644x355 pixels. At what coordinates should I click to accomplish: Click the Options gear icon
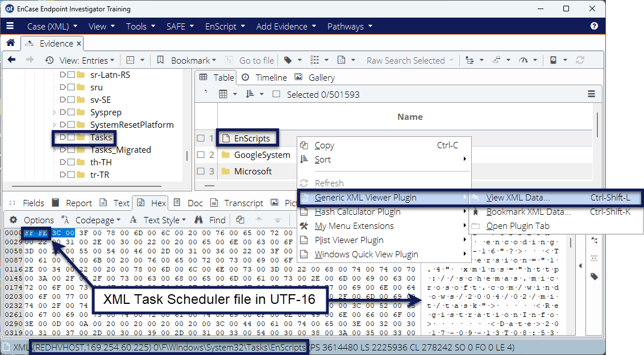14,220
